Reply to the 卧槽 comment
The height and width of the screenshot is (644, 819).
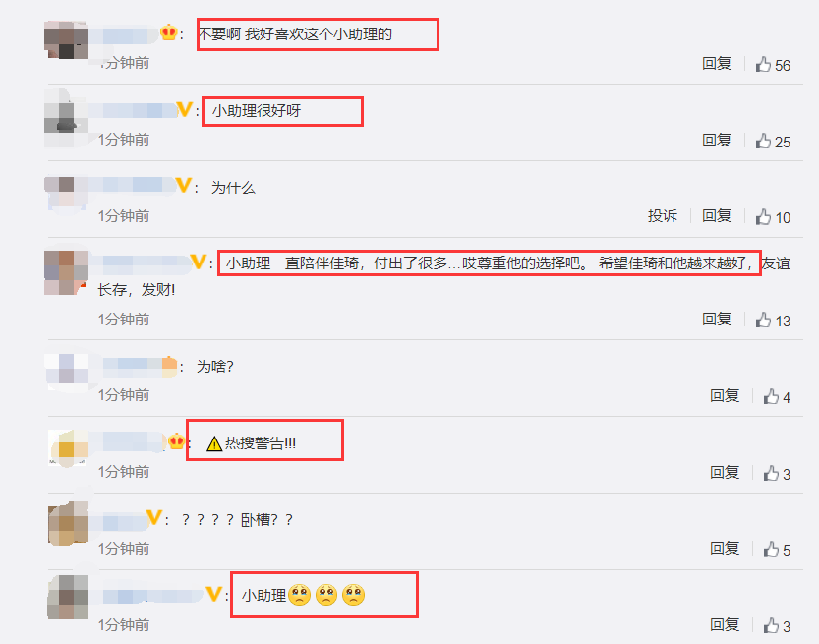click(x=725, y=549)
